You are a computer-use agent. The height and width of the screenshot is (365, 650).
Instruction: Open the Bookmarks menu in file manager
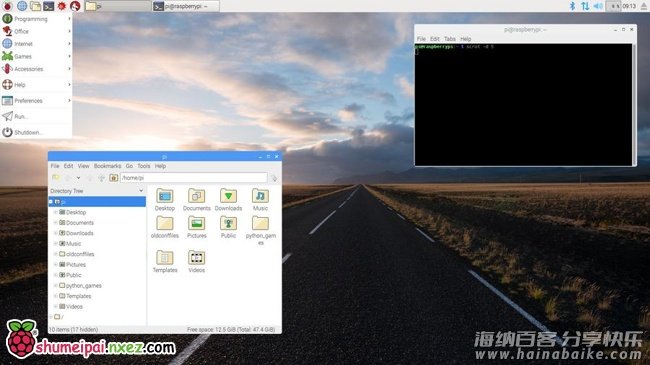[x=107, y=166]
